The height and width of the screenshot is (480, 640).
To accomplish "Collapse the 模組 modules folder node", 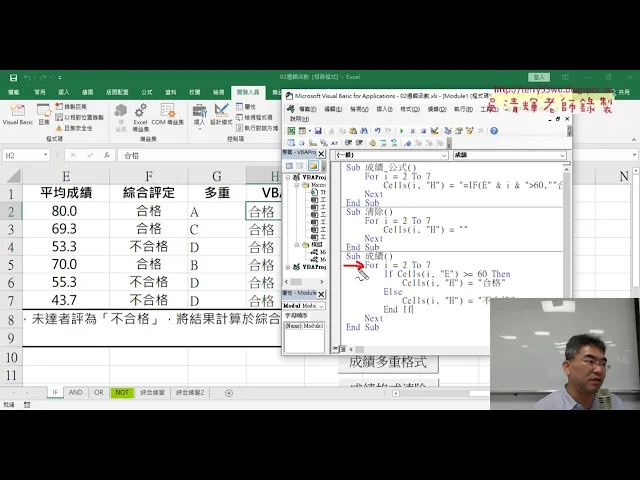I will 297,244.
